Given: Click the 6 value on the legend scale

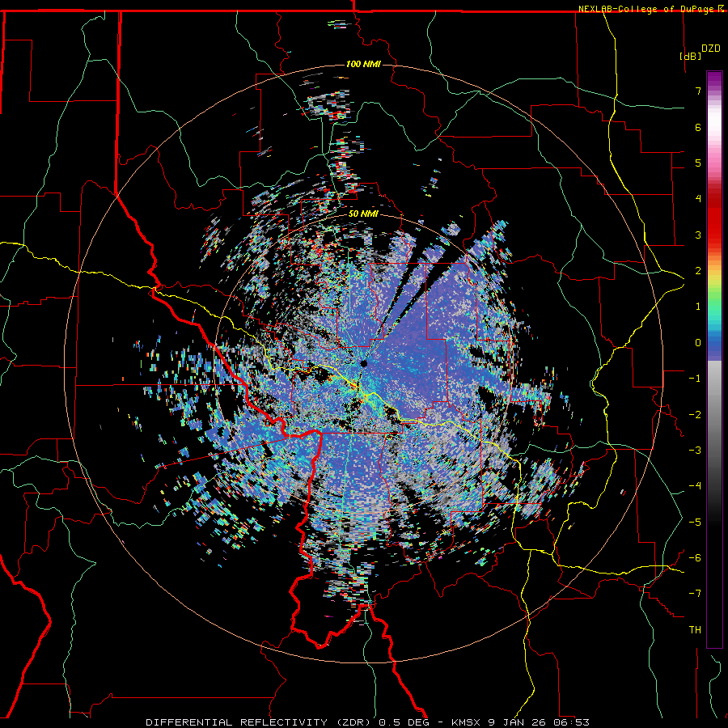Looking at the screenshot, I should pos(698,127).
